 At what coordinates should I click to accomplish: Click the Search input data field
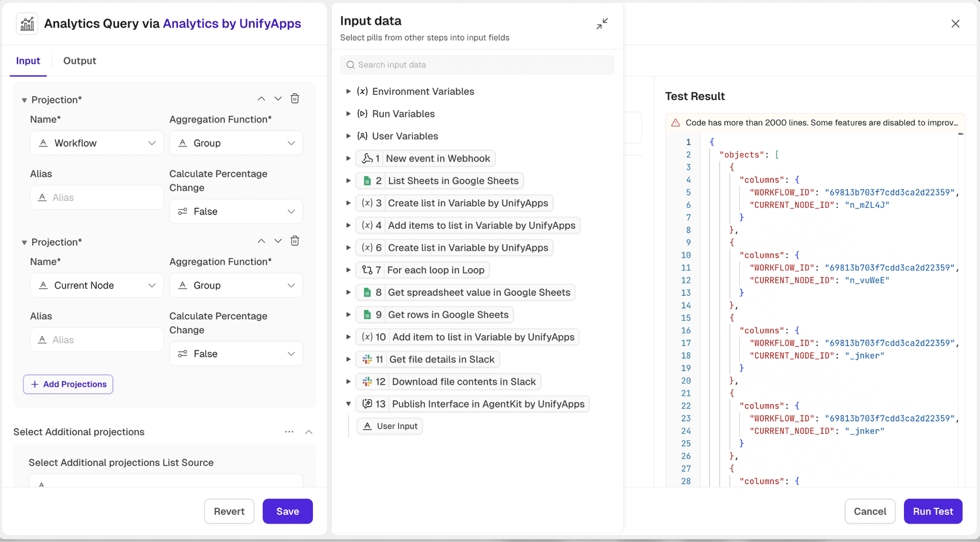[x=477, y=65]
